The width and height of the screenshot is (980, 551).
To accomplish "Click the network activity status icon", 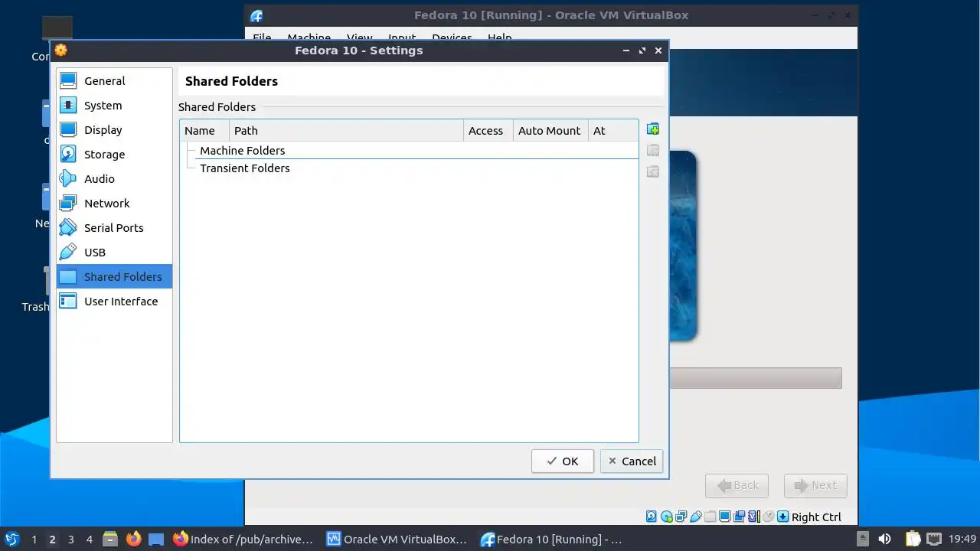I will click(681, 517).
